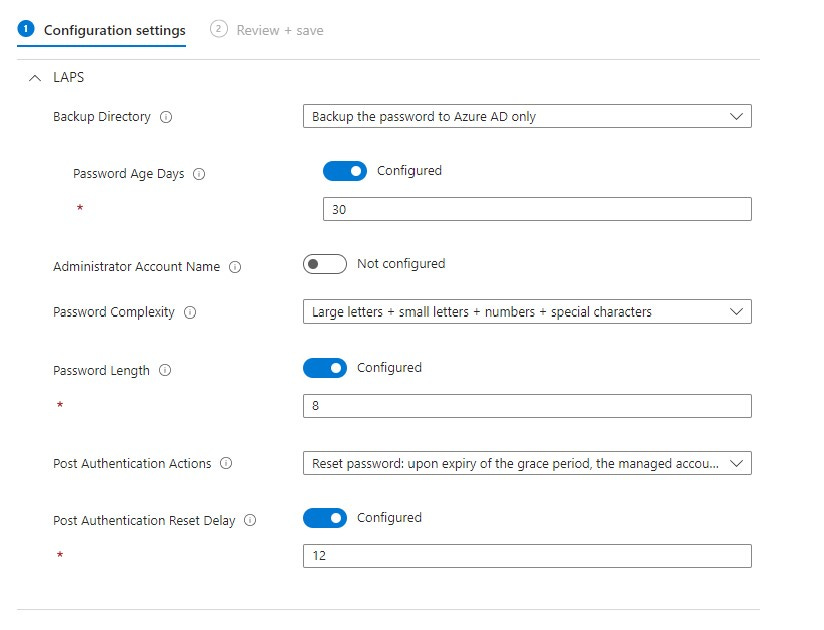Open the Password Complexity dropdown

[x=527, y=311]
